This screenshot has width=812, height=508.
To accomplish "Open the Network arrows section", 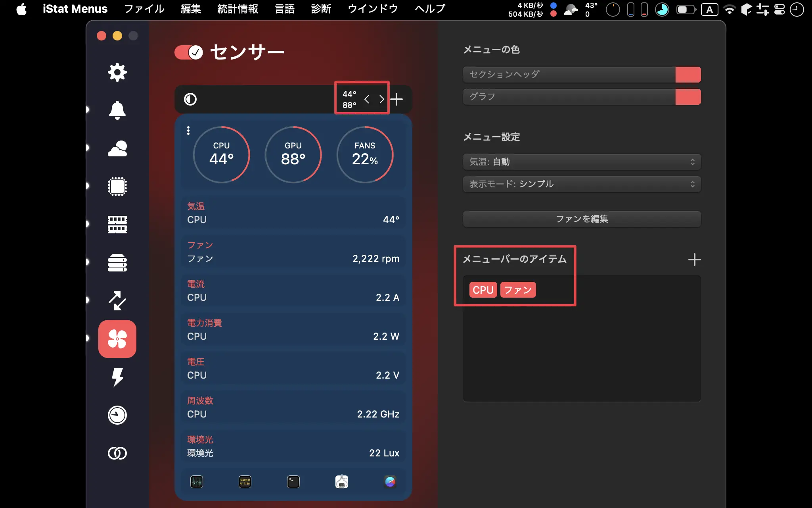I will coord(117,300).
